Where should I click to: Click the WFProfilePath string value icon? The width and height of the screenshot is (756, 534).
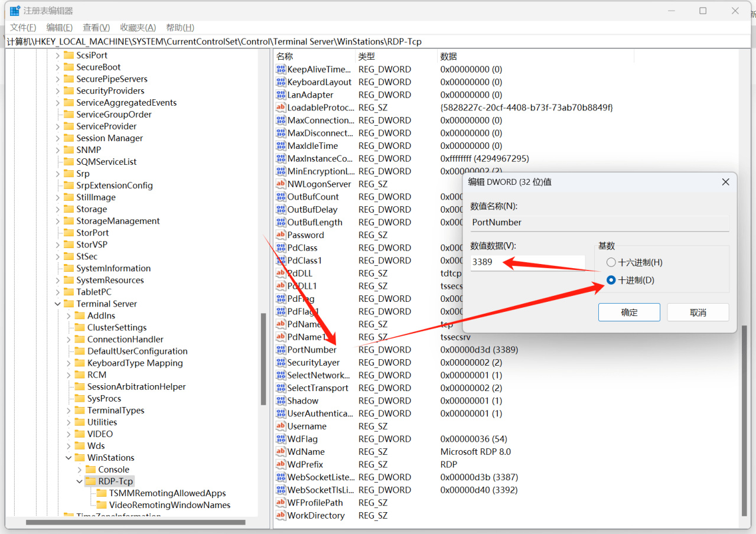coord(281,503)
